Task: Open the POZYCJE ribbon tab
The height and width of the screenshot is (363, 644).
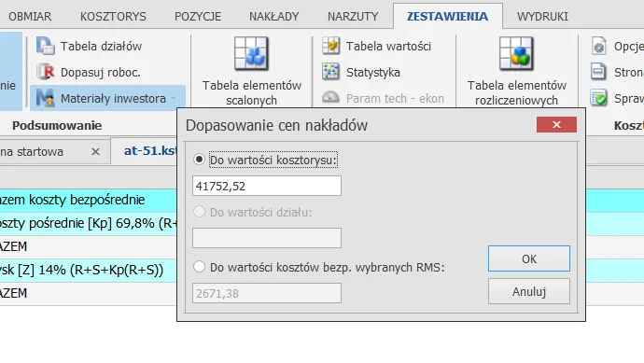Action: click(x=198, y=17)
